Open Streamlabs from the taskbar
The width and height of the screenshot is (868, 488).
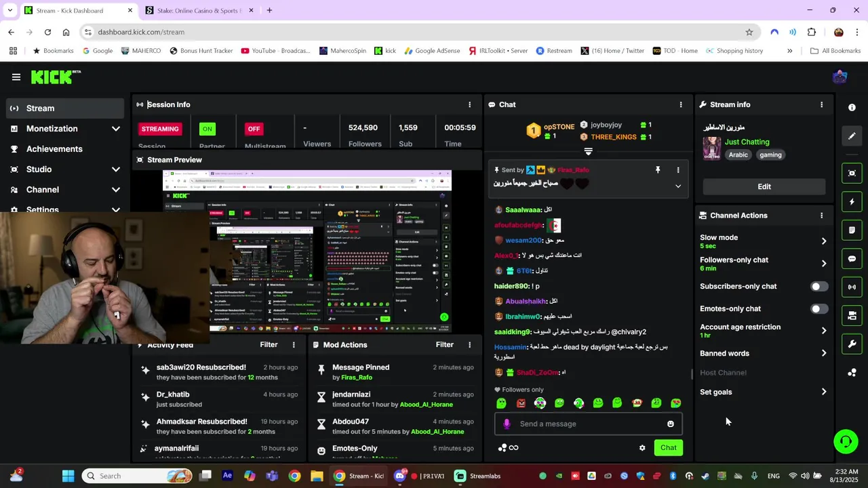[x=477, y=476]
